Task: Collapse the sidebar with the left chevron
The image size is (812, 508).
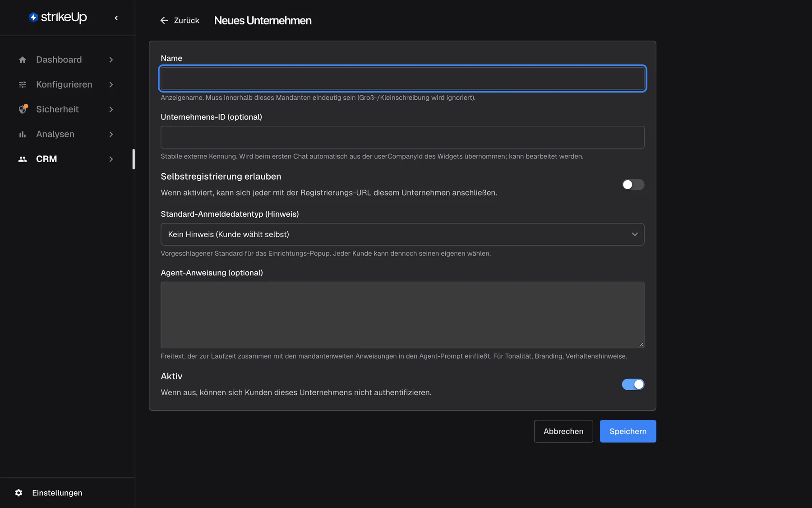Action: point(116,18)
